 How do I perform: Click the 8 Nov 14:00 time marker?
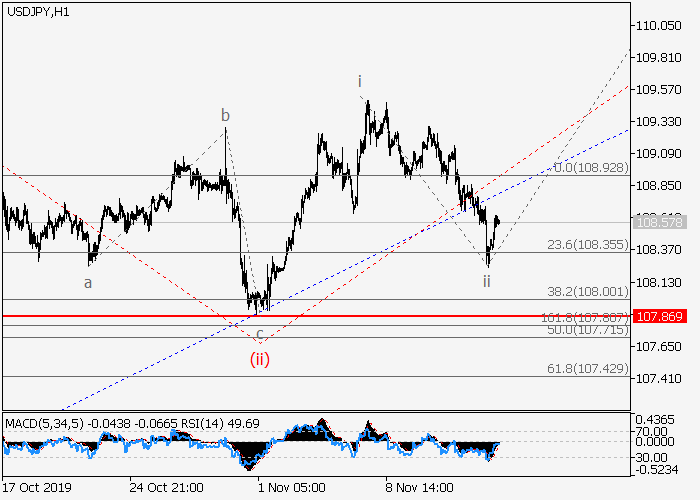click(418, 488)
